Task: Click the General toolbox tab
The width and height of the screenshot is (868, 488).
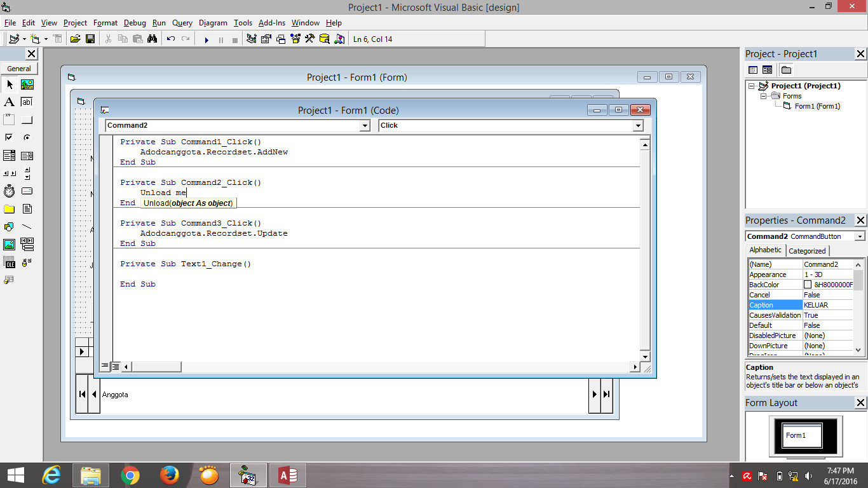Action: pyautogui.click(x=19, y=69)
